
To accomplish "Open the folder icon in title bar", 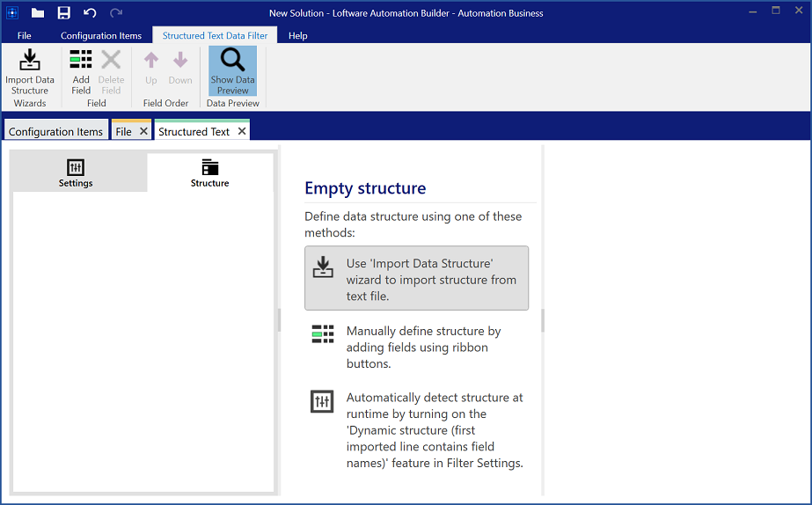I will [38, 13].
